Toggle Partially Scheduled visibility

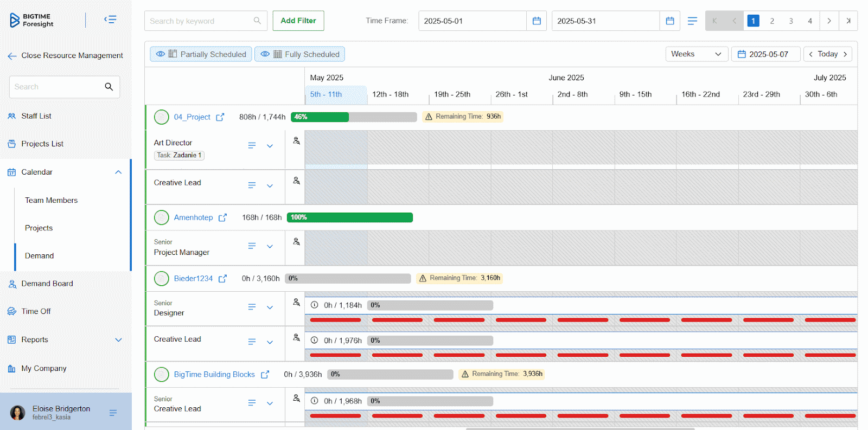pos(201,54)
